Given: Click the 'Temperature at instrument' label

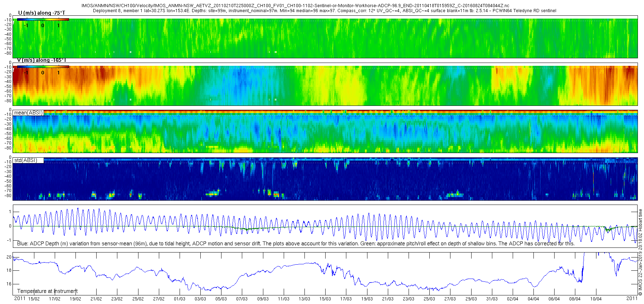Looking at the screenshot, I should tap(47, 291).
